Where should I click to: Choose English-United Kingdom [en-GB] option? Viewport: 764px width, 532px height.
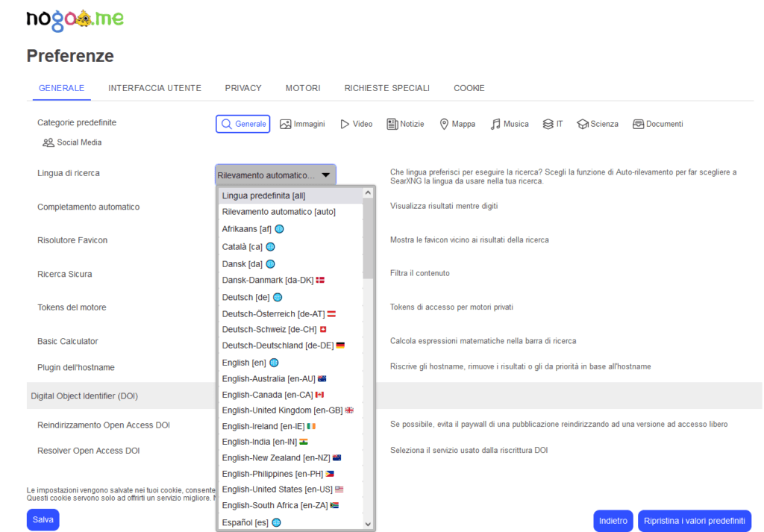point(290,410)
